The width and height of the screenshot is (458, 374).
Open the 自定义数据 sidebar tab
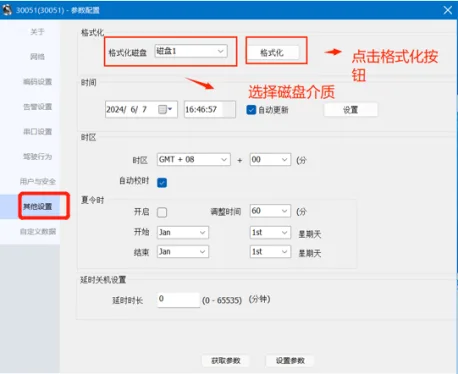coord(37,231)
